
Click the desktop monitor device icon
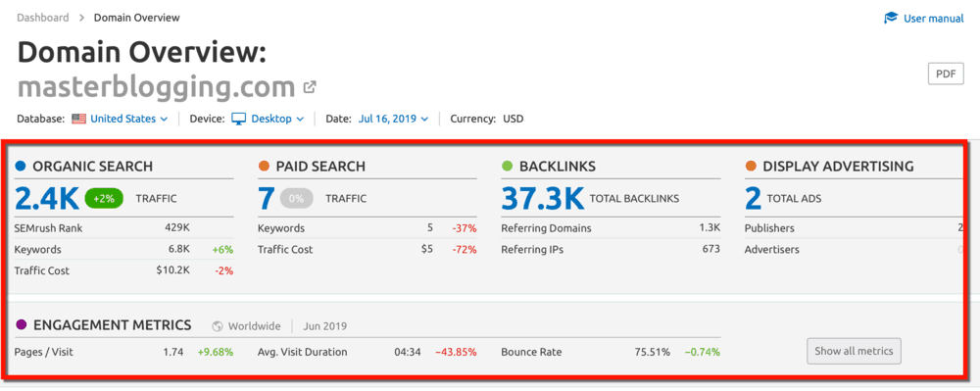click(239, 119)
